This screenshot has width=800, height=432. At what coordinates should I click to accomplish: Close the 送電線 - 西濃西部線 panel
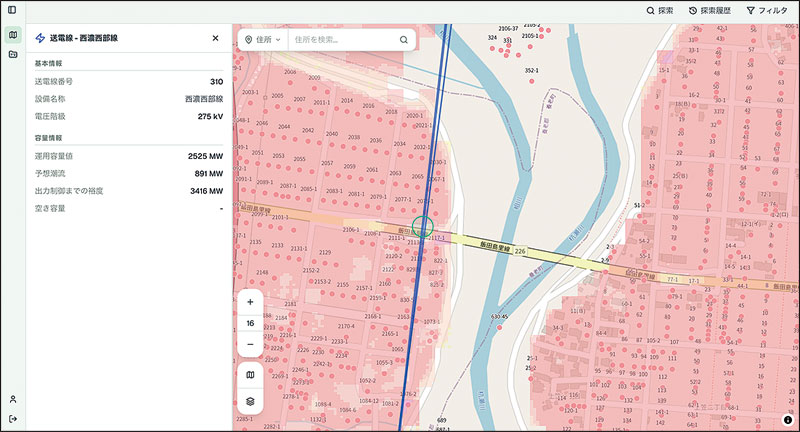point(215,38)
